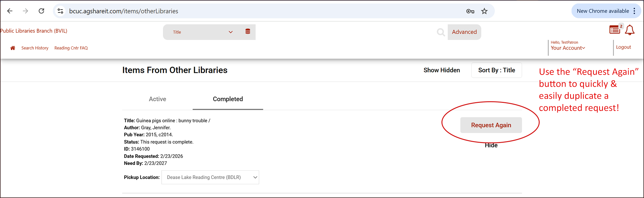Toggle Show Hidden items
644x198 pixels.
pos(441,70)
